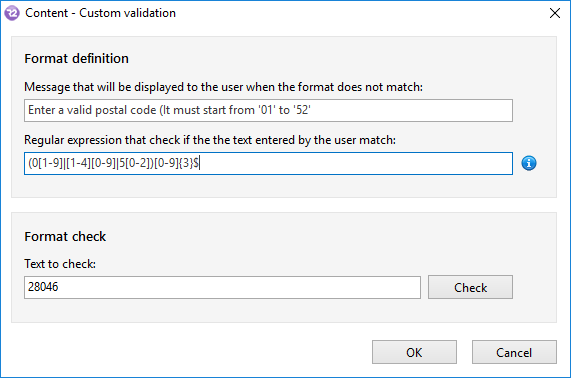571x378 pixels.
Task: Focus the 'Text to check' input box
Action: [x=222, y=287]
